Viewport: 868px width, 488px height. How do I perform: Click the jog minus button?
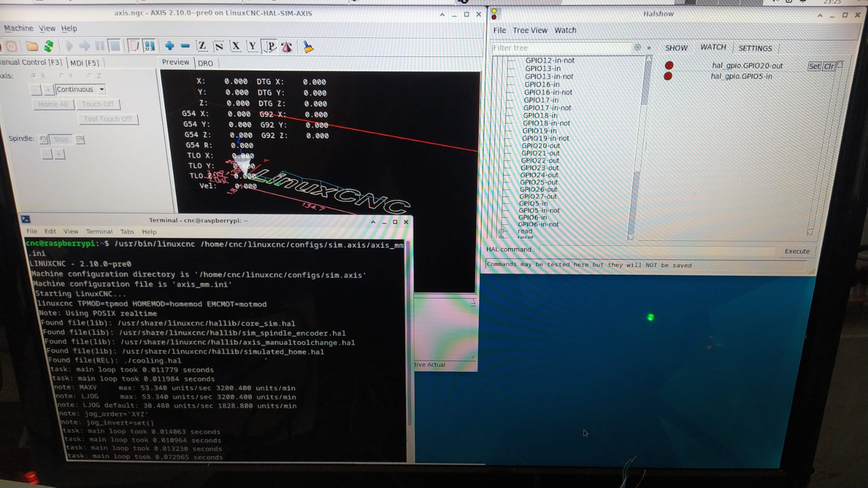[x=36, y=90]
